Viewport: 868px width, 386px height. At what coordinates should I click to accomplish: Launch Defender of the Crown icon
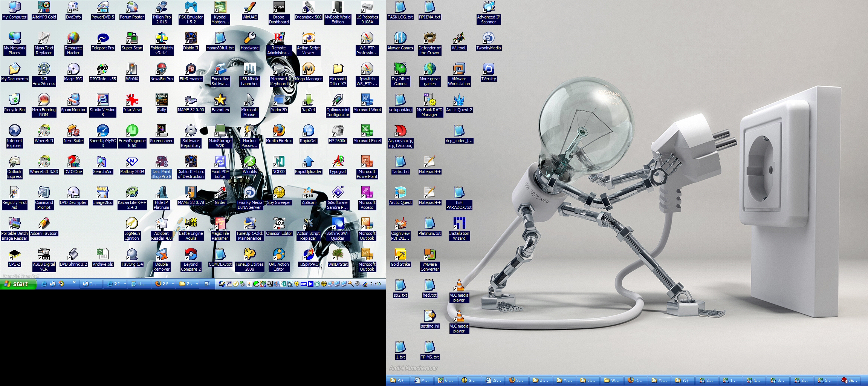pyautogui.click(x=429, y=44)
